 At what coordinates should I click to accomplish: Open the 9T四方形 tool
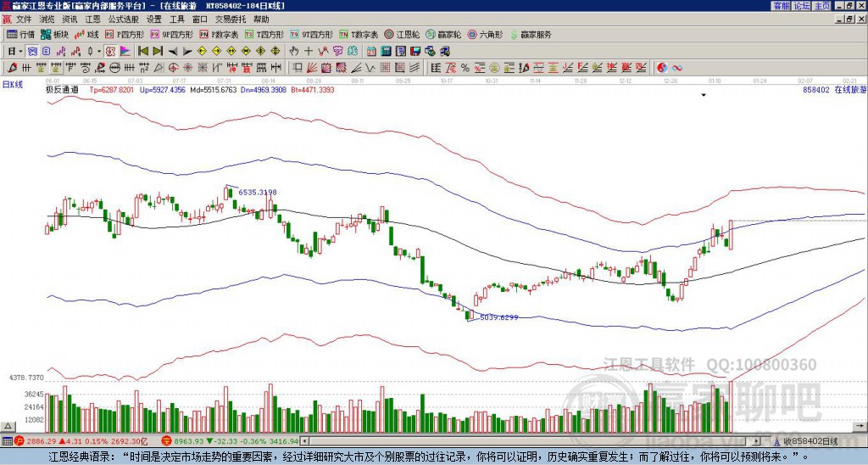pos(312,34)
